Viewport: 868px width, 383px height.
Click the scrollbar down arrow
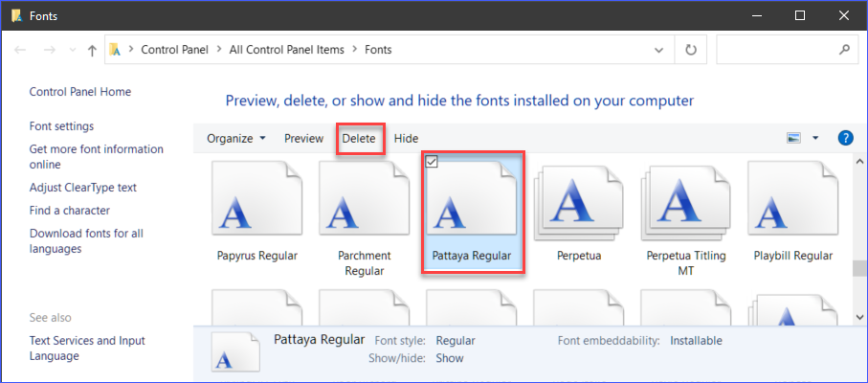click(x=859, y=317)
